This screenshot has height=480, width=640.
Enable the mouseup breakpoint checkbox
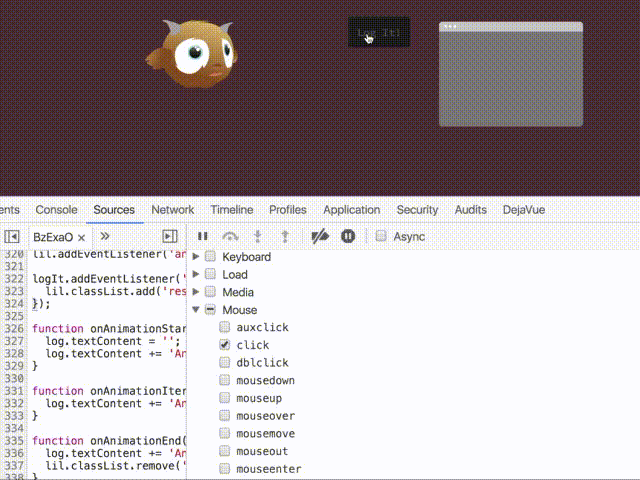pyautogui.click(x=224, y=398)
